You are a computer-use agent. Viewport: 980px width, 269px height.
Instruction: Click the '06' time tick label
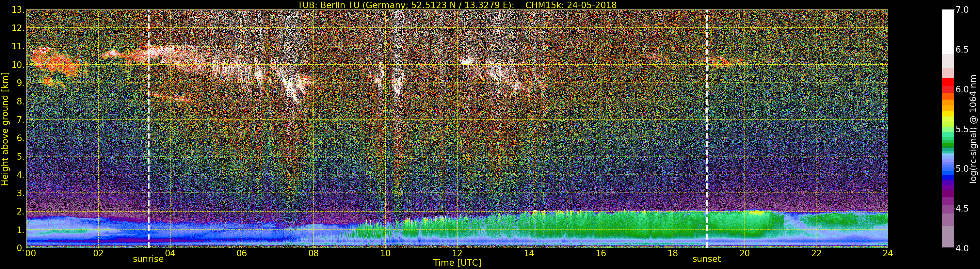tap(242, 253)
